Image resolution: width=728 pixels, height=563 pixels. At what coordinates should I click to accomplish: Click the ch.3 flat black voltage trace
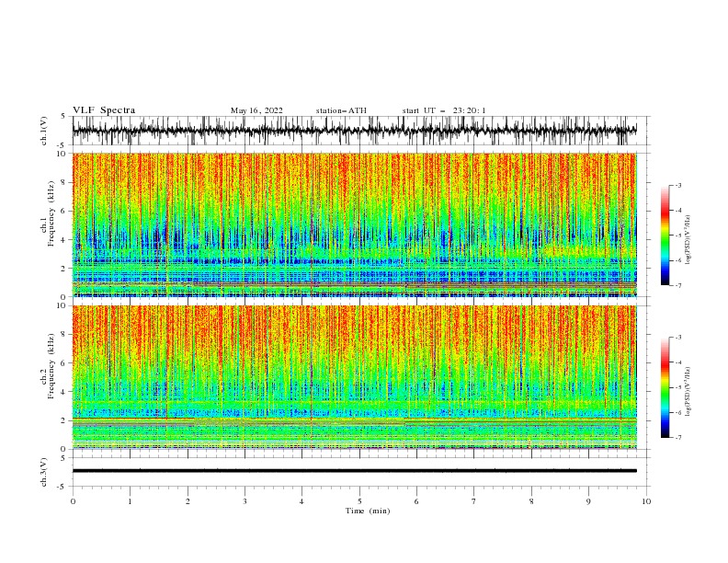pyautogui.click(x=354, y=471)
